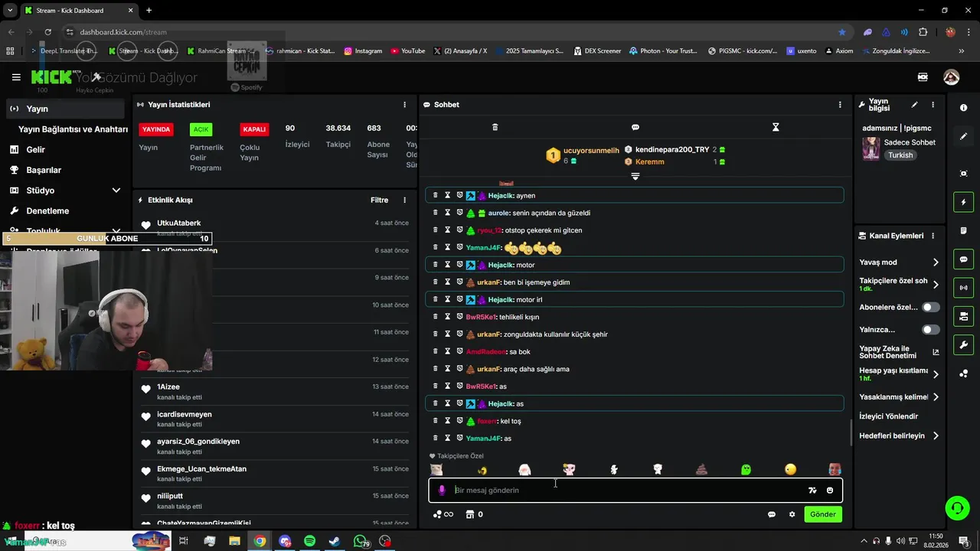Open Yayın Bağlantısı ve Anahtarı page

73,129
